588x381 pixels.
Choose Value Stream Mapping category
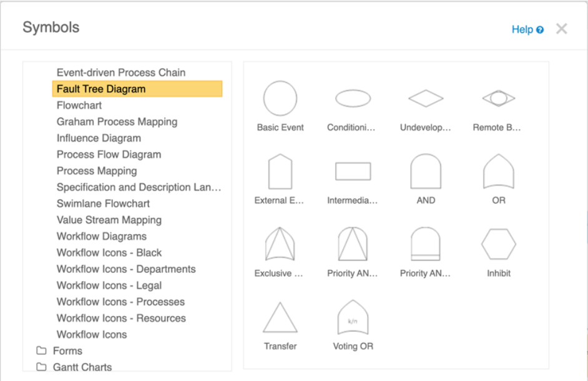(x=109, y=220)
